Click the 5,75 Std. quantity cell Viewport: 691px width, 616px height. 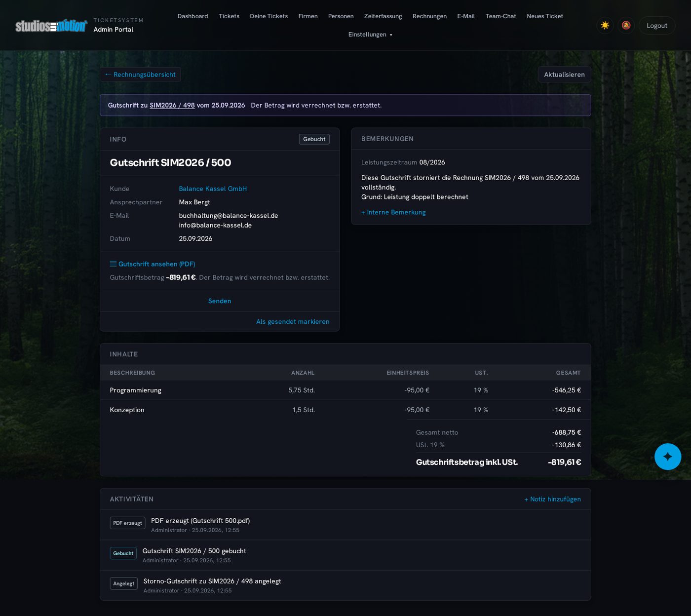(302, 390)
